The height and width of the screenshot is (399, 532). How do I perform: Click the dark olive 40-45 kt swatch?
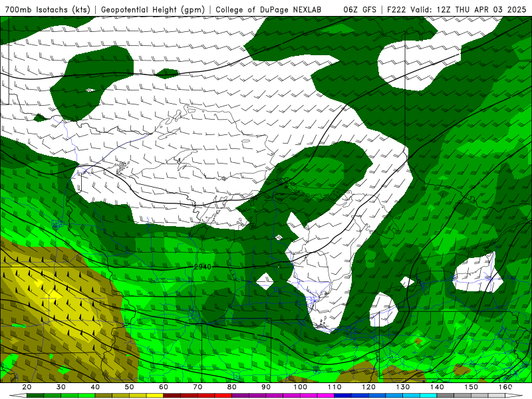tap(104, 396)
